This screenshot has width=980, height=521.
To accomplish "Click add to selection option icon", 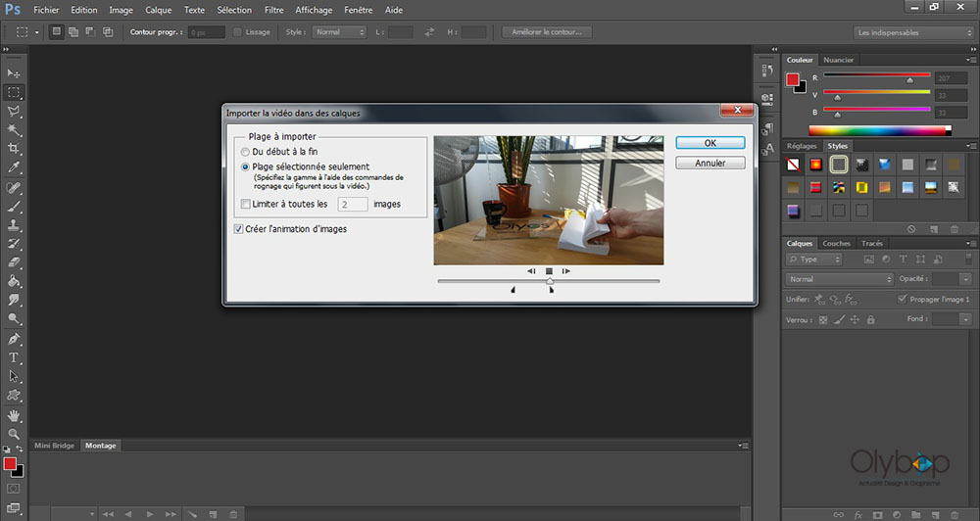I will (73, 32).
